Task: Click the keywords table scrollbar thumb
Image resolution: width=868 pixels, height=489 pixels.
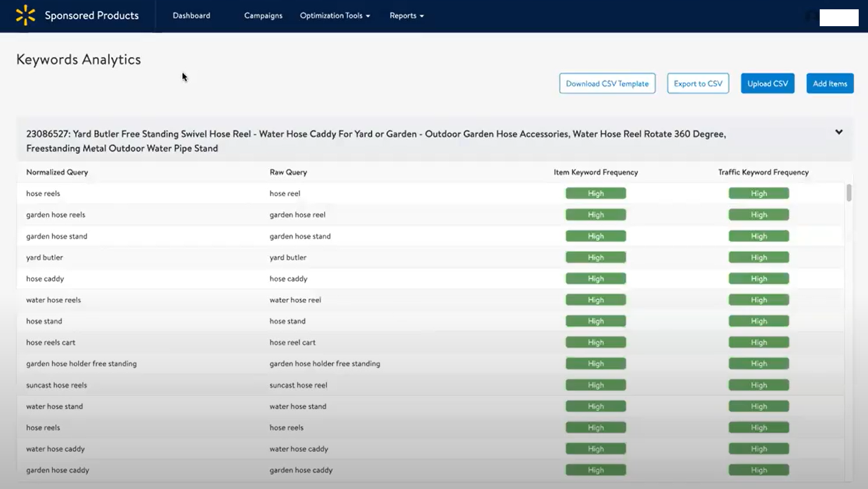Action: [849, 192]
